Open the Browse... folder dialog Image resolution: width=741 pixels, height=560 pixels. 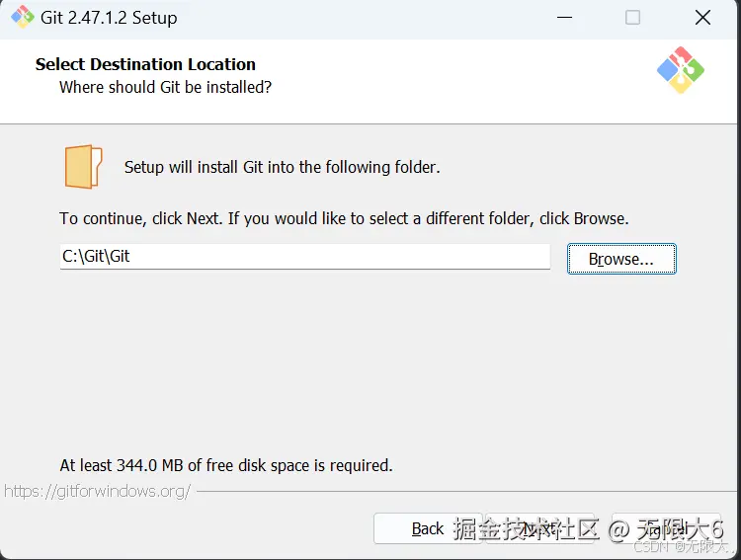pyautogui.click(x=621, y=259)
